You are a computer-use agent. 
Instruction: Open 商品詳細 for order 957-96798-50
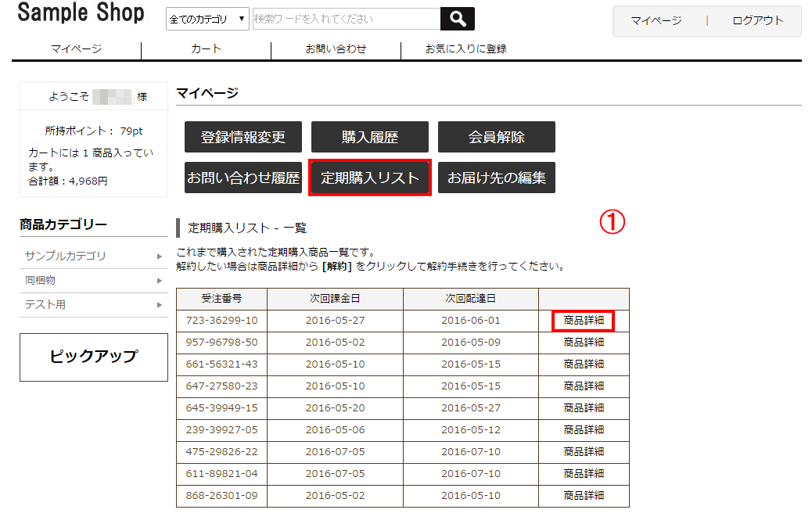pos(584,343)
